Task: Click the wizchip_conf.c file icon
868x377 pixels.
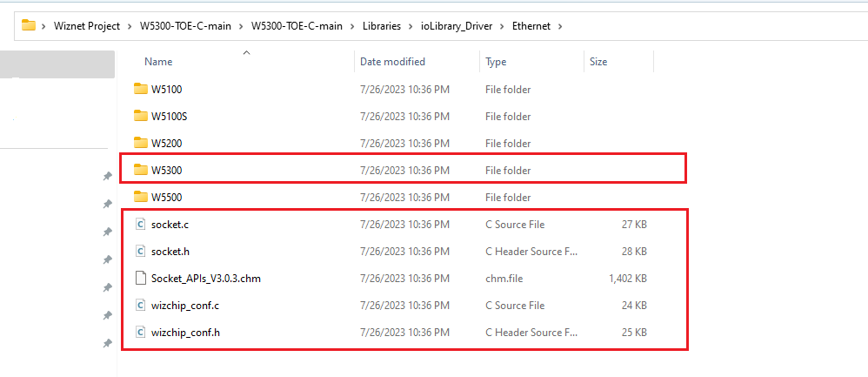Action: point(141,306)
